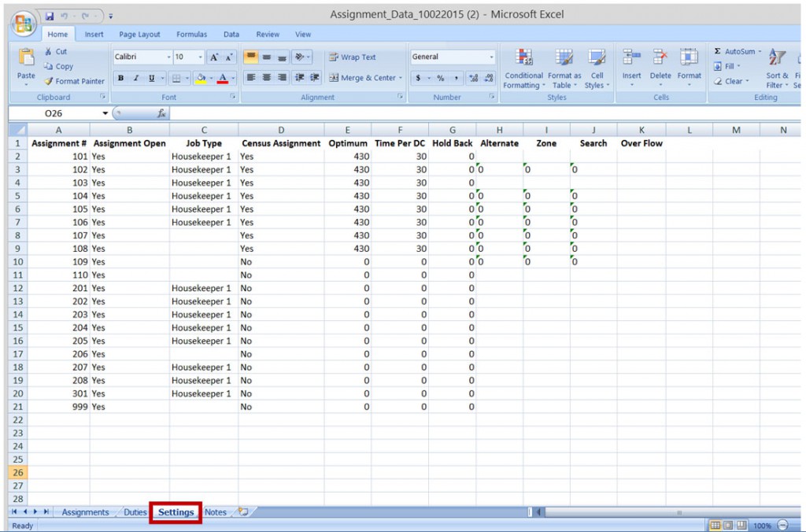This screenshot has height=532, width=806.
Task: Open the Review tab
Action: 268,35
